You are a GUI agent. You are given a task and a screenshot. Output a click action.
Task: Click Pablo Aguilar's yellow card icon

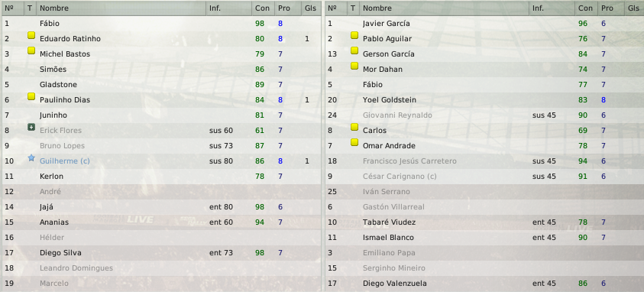pyautogui.click(x=354, y=35)
